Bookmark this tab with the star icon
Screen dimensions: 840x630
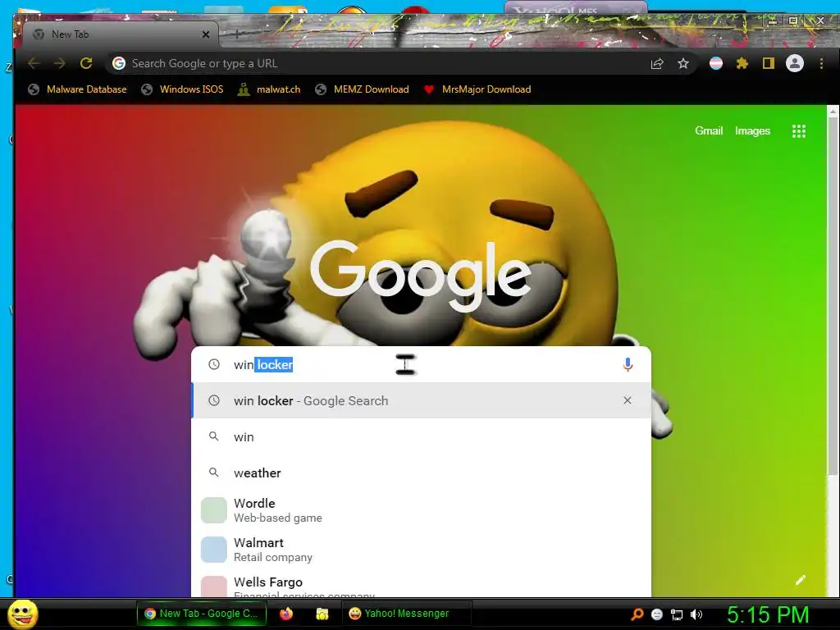point(683,64)
